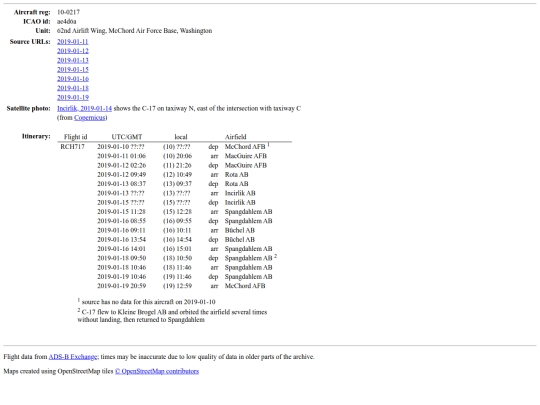Click footnote 2 about Kleine Brogel AB
Viewport: 540px width, 405px height.
(172, 316)
